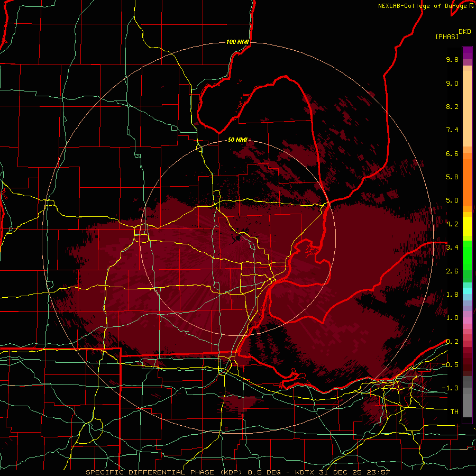Pick the pink color bar segment near 1.0
Viewport: 476px width, 476px height.
[x=467, y=321]
